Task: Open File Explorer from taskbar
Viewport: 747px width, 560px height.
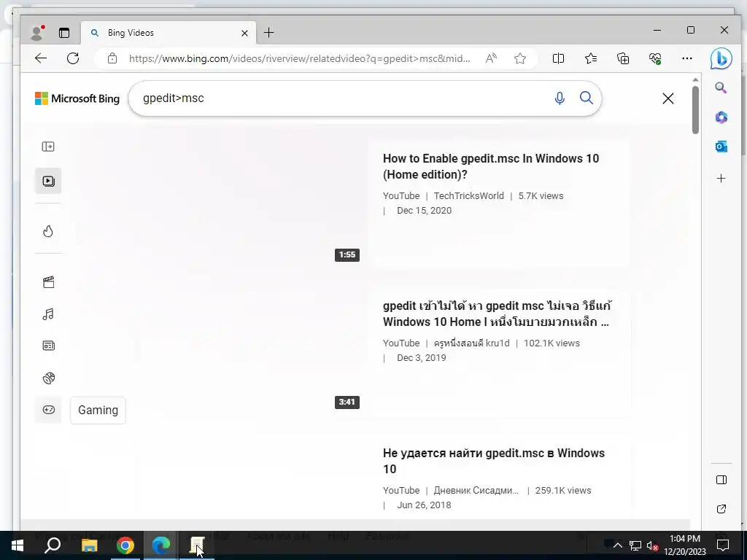Action: click(89, 545)
